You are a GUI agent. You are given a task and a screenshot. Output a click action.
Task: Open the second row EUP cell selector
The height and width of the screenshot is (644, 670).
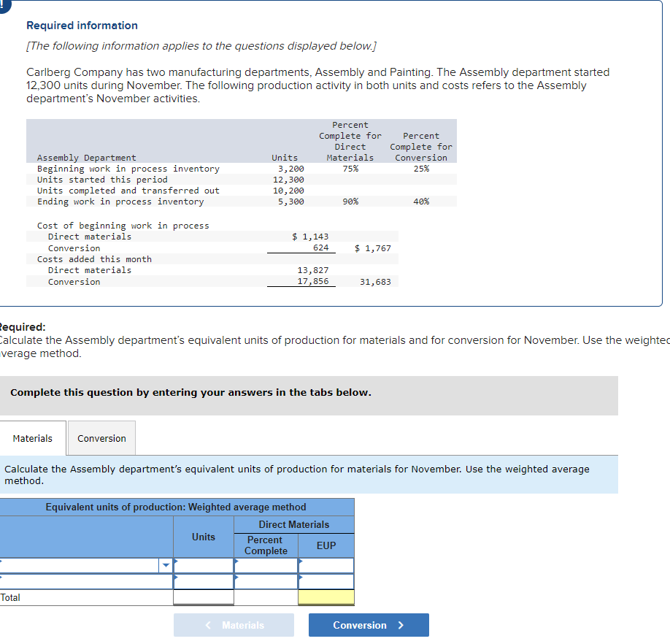point(299,576)
